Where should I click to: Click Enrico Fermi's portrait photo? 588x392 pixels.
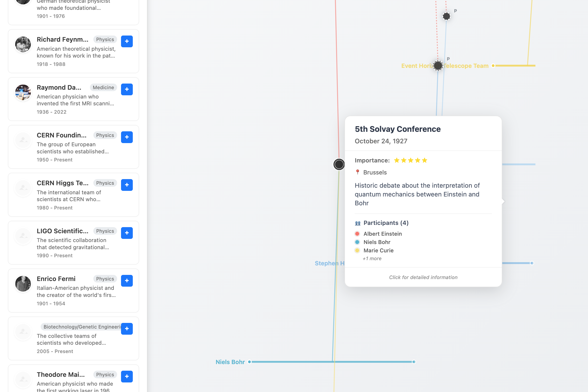coord(23,284)
